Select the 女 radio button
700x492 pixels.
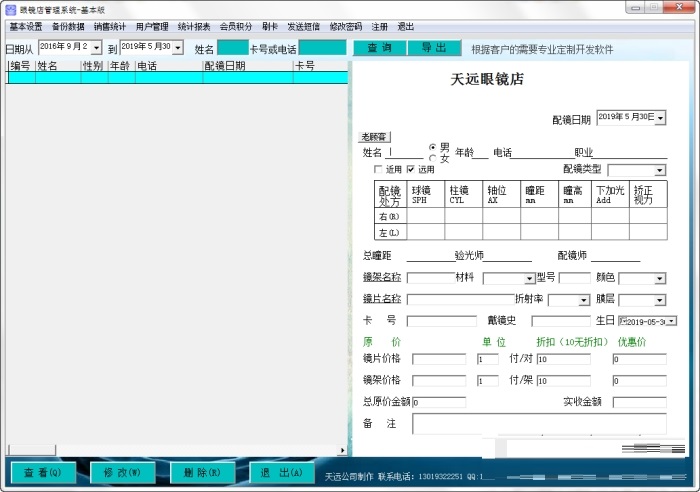tap(432, 158)
